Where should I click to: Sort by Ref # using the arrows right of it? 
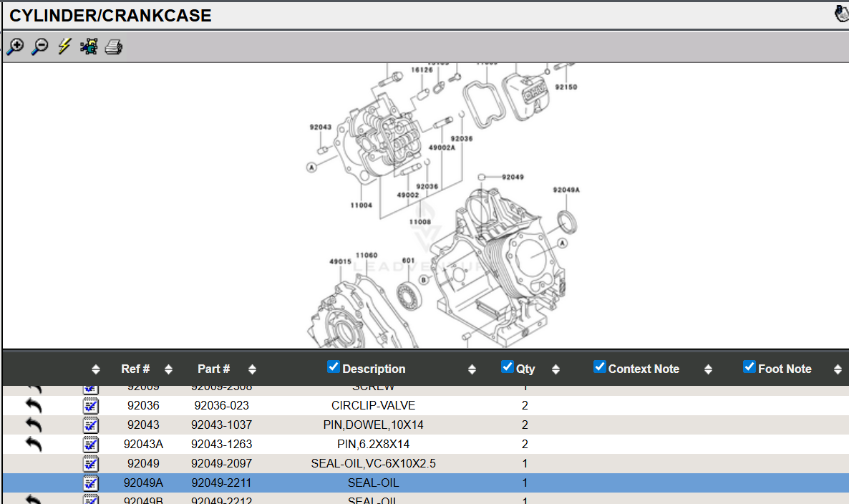(x=168, y=369)
